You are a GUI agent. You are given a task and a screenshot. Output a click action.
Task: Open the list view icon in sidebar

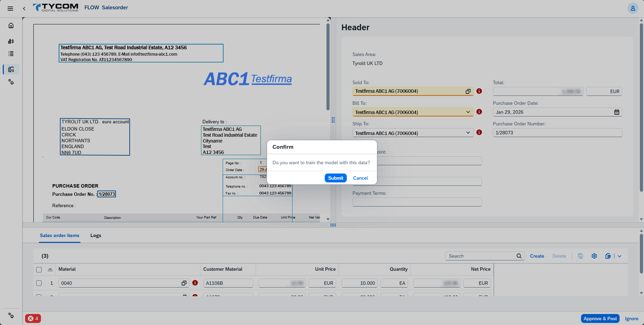11,54
